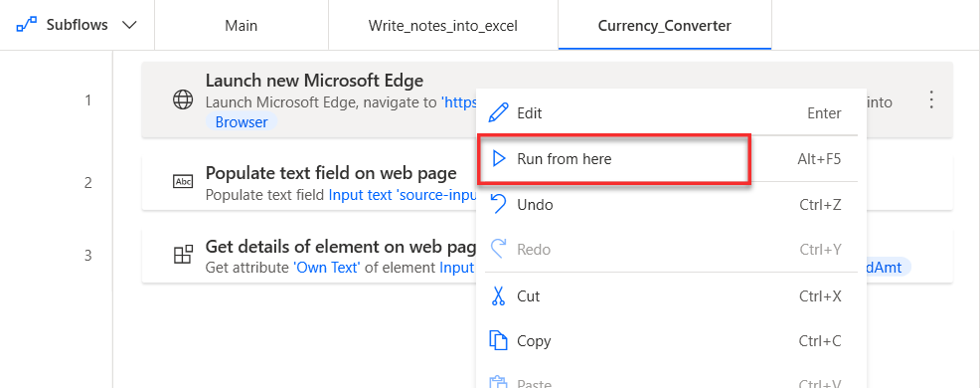The image size is (980, 388).
Task: Click the 'Own Text' attribute link
Action: pos(327,268)
